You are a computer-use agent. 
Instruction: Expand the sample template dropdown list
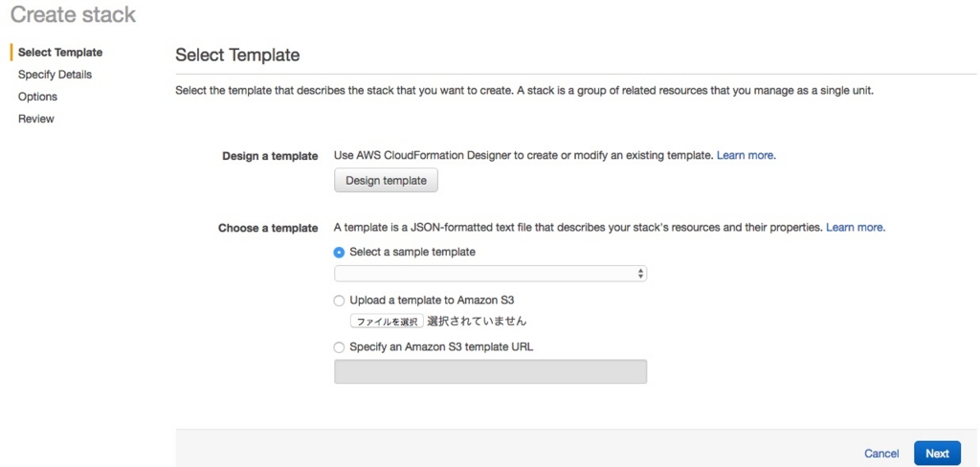490,274
